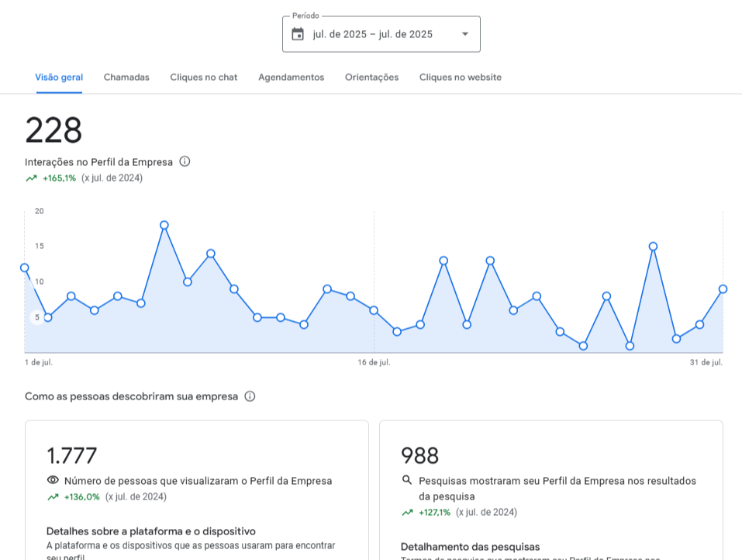Viewport: 742px width, 560px height.
Task: Click info icon next to 'Como as pessoas descobriram'
Action: [x=250, y=396]
